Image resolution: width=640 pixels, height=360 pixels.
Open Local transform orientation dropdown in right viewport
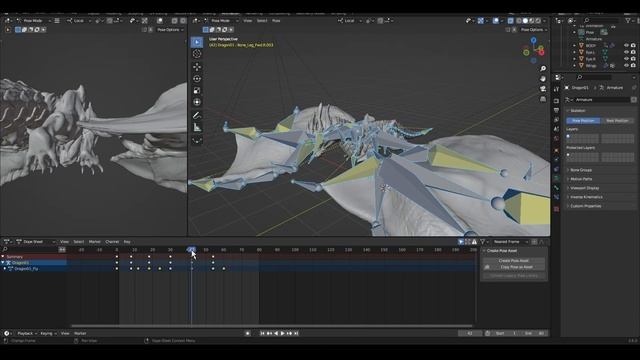349,20
